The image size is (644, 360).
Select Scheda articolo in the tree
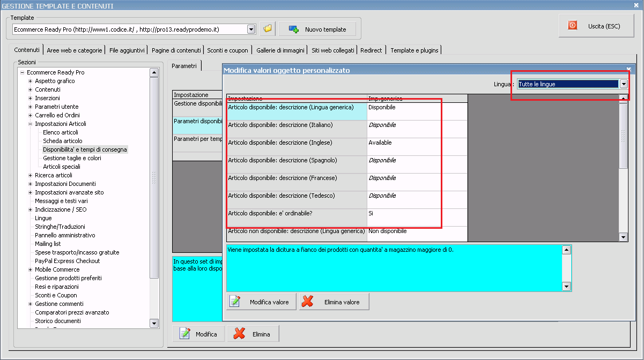pyautogui.click(x=63, y=141)
